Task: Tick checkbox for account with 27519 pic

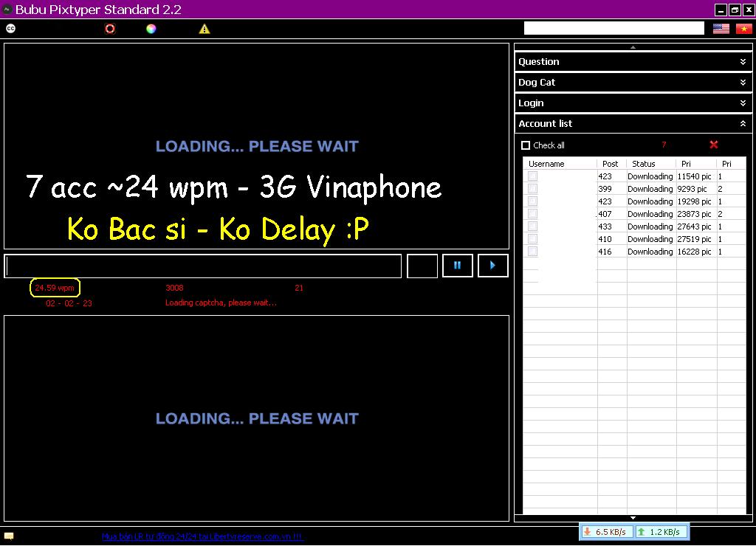Action: (533, 239)
